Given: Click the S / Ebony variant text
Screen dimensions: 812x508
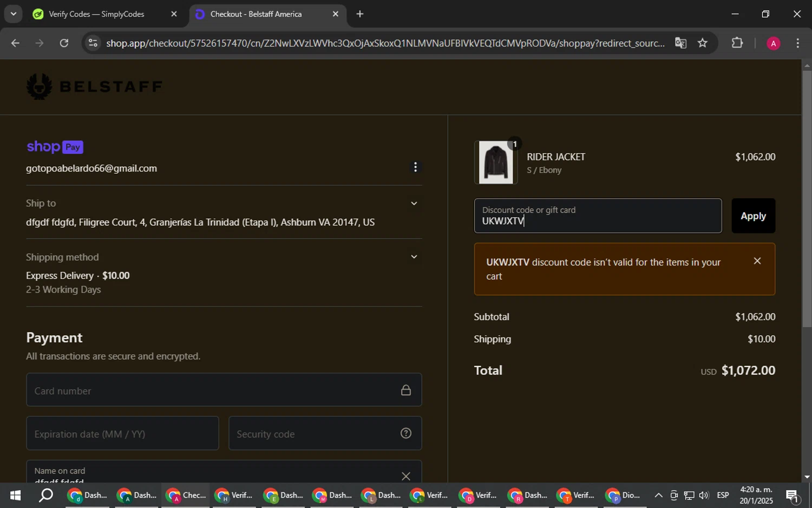Looking at the screenshot, I should click(x=544, y=170).
